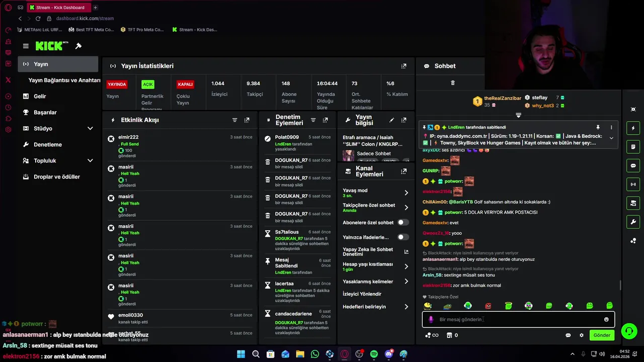Edit Yayın bilgisi with the pencil icon
Image resolution: width=644 pixels, height=362 pixels.
tap(391, 120)
